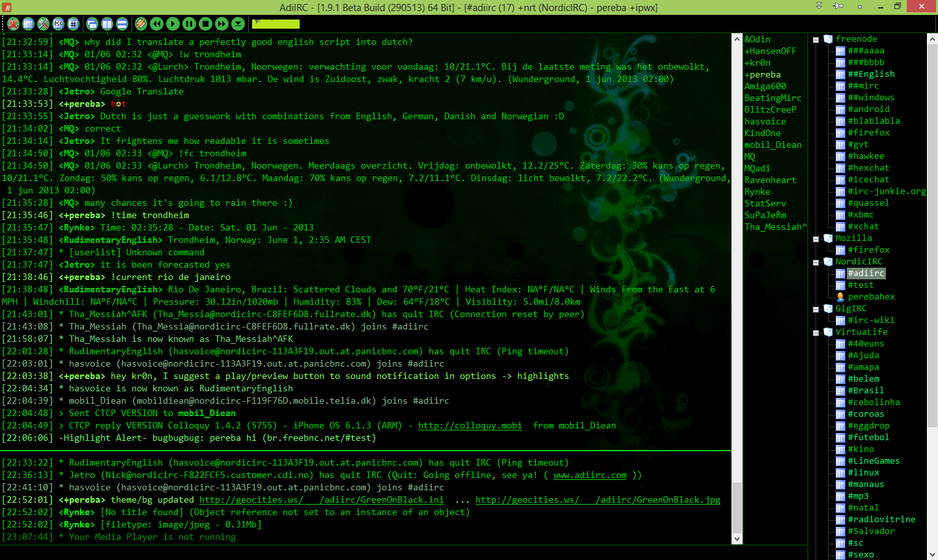The height and width of the screenshot is (560, 938).
Task: Collapse the Mozilla server node
Action: [x=816, y=238]
